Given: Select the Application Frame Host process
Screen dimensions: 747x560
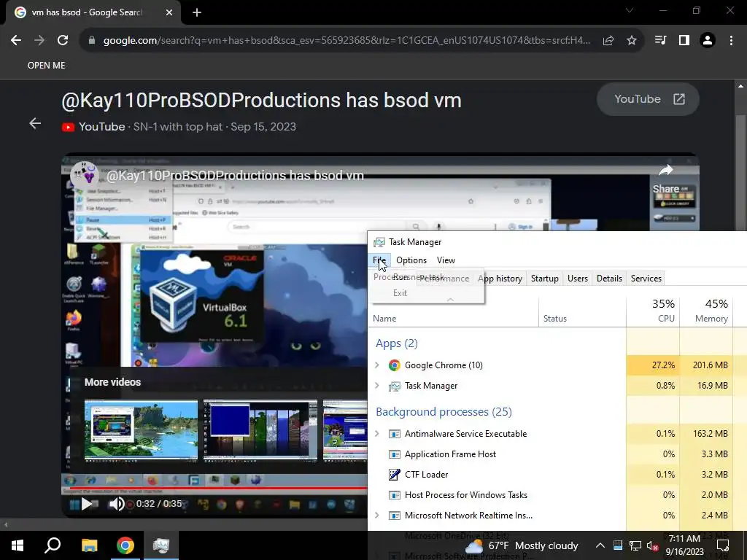Looking at the screenshot, I should (x=450, y=454).
